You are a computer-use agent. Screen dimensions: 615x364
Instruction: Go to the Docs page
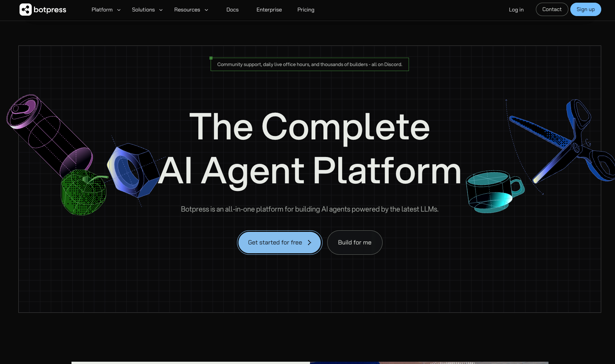(x=232, y=10)
